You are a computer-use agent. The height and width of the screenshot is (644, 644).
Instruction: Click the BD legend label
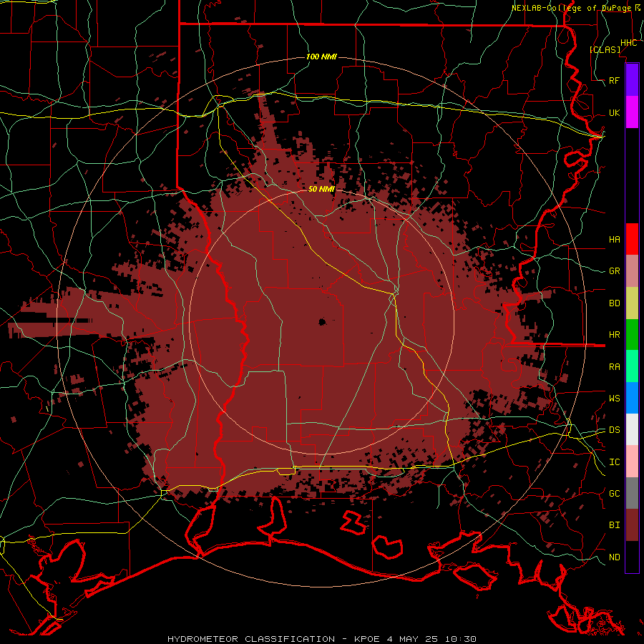pyautogui.click(x=615, y=303)
